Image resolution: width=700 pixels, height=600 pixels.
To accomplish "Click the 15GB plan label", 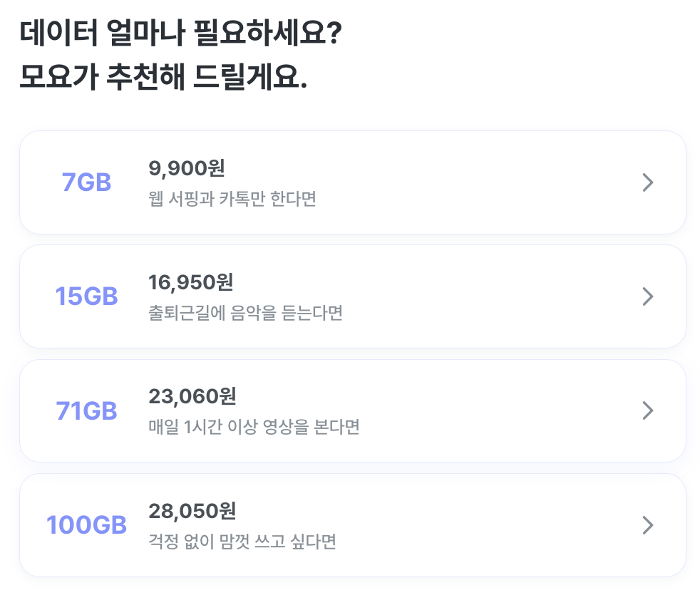I will (x=86, y=296).
